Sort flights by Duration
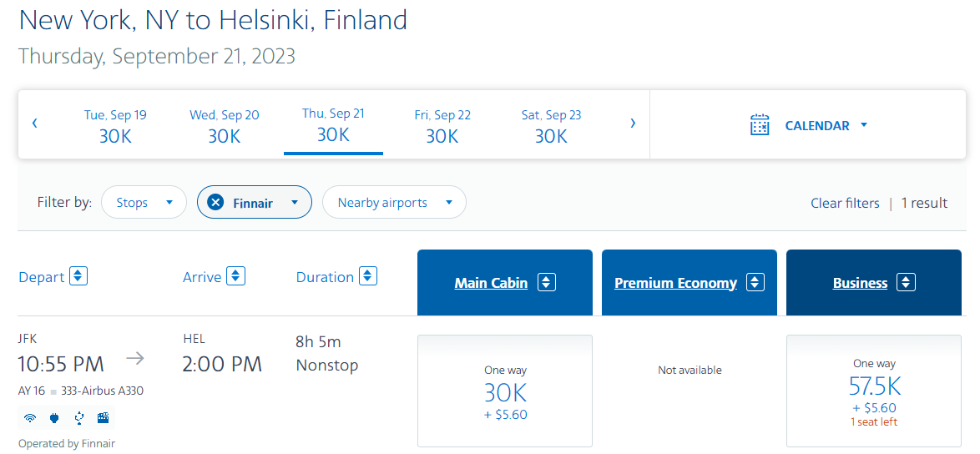The height and width of the screenshot is (454, 980). click(x=368, y=276)
